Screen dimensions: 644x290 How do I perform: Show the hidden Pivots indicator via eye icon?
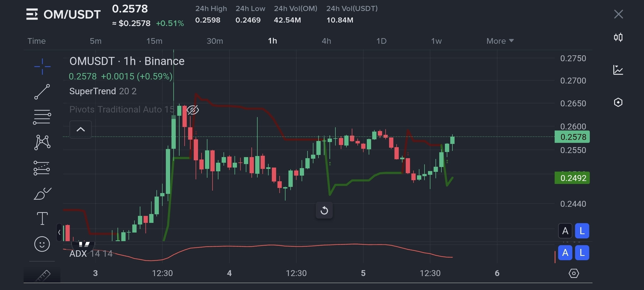[193, 110]
